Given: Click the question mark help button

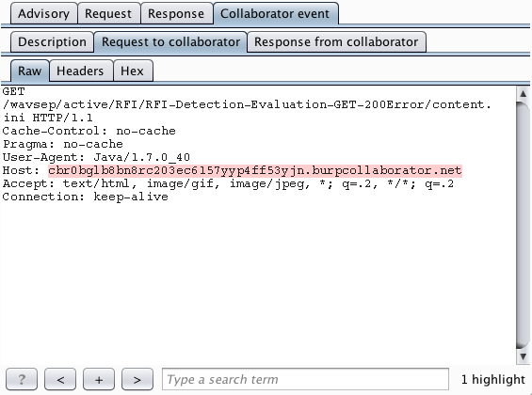Looking at the screenshot, I should click(x=22, y=379).
